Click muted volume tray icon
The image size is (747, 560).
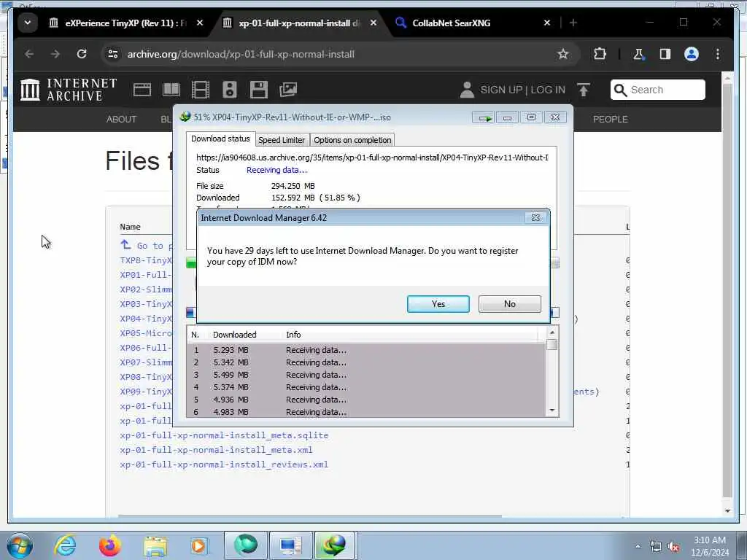coord(673,547)
